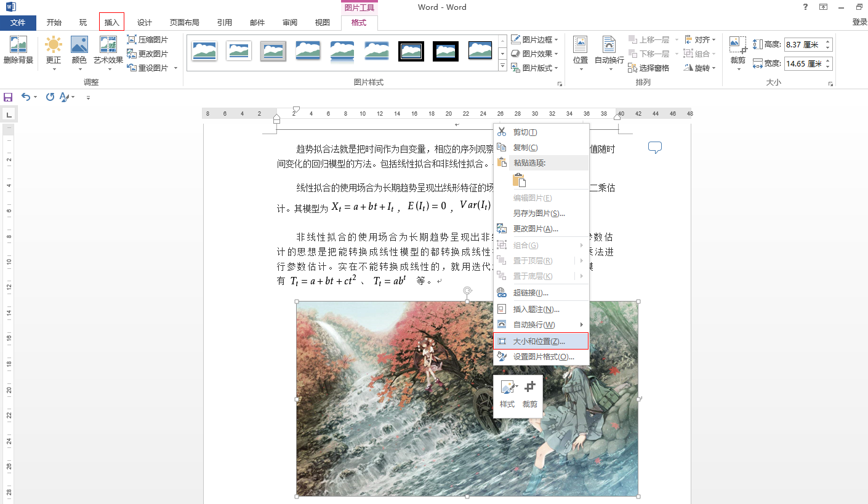The width and height of the screenshot is (868, 504).
Task: Click the ribbon Crop (裁剪) tool
Action: click(x=738, y=52)
